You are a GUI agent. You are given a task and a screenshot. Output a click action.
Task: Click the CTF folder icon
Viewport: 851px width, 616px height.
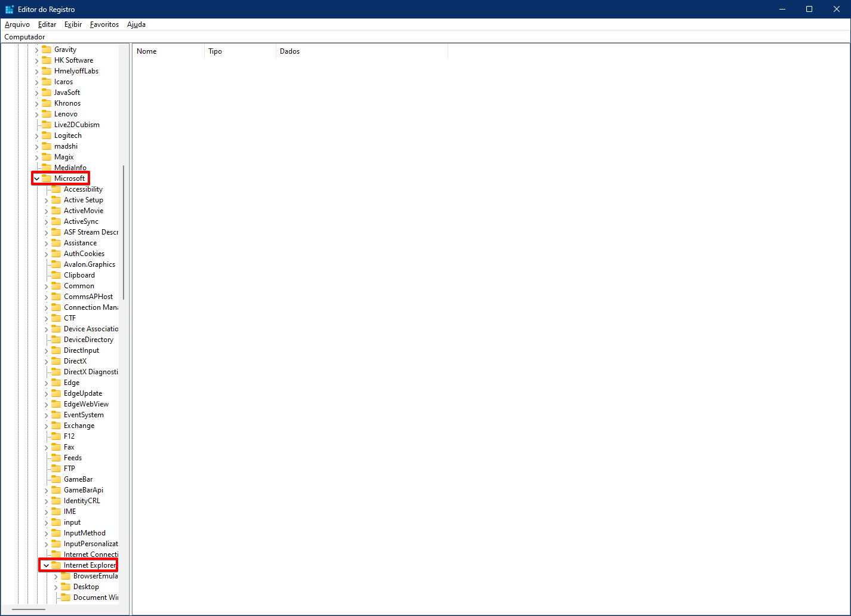(x=56, y=318)
